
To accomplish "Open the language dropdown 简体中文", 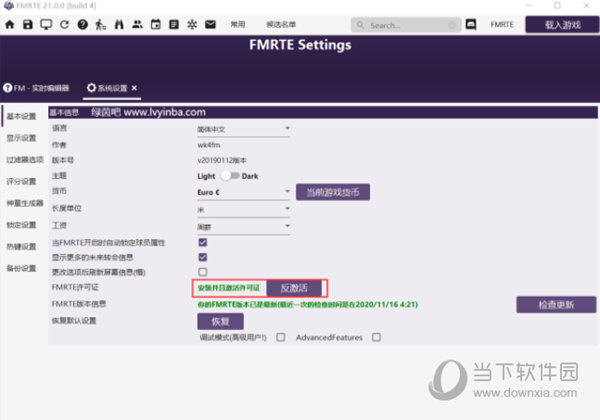I will pyautogui.click(x=243, y=129).
